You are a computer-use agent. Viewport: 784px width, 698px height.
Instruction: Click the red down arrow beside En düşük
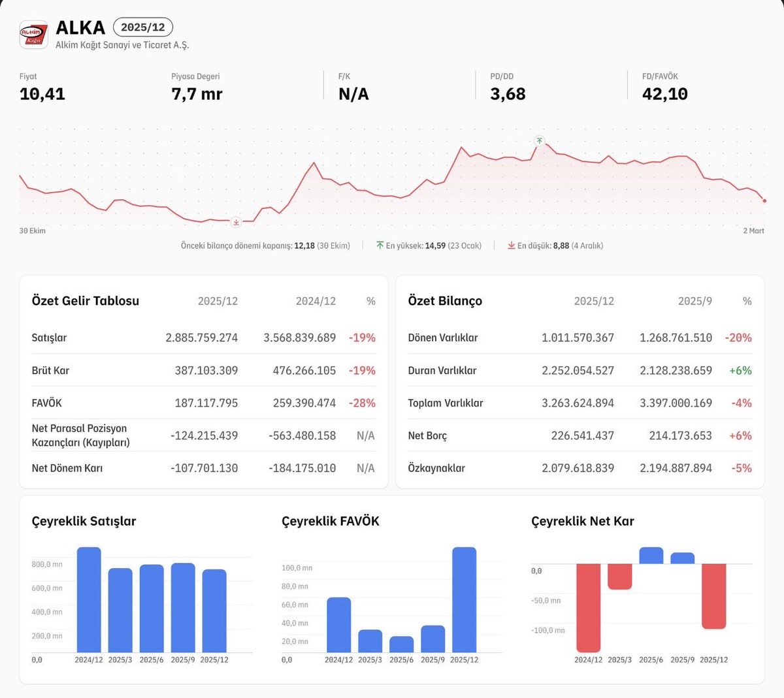pos(512,246)
